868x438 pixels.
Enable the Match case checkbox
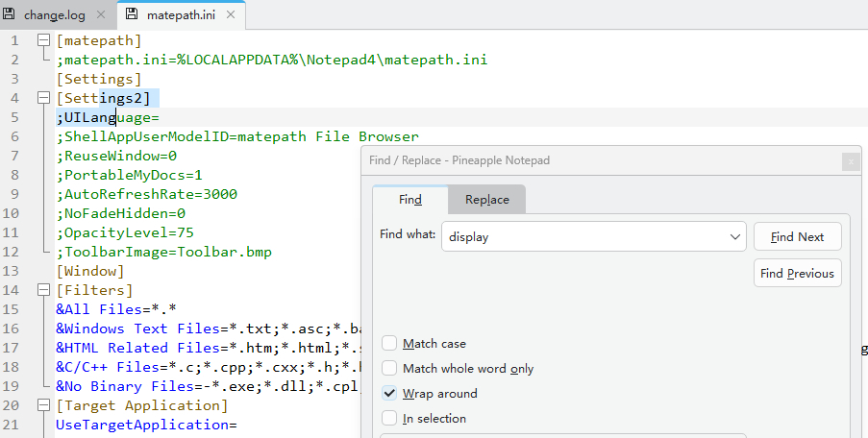click(389, 344)
